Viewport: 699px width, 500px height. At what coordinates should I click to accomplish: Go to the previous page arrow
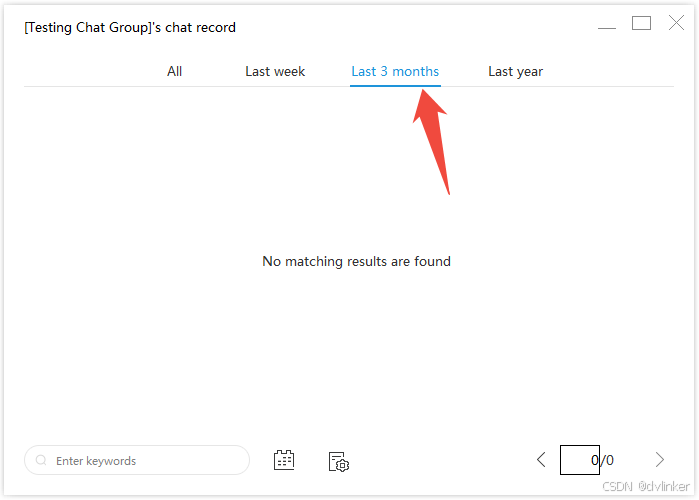541,459
